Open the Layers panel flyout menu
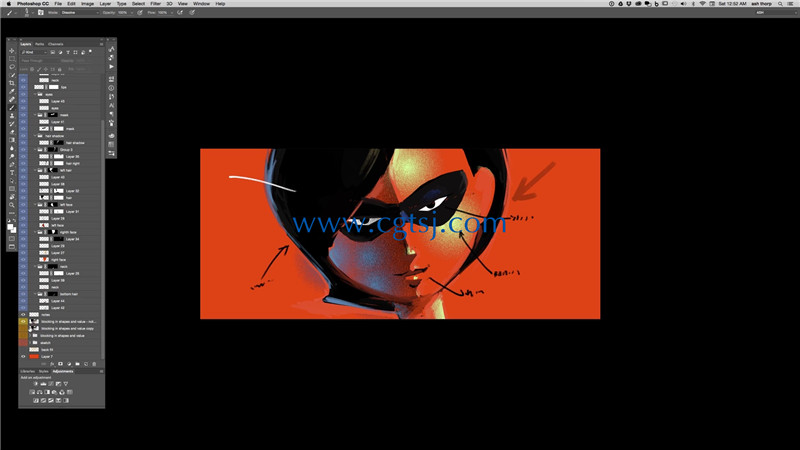 (101, 44)
